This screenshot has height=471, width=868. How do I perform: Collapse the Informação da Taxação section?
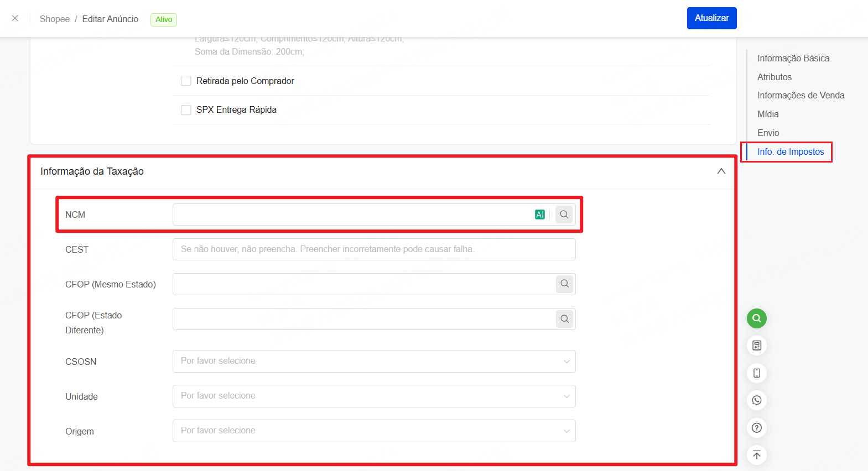coord(721,171)
